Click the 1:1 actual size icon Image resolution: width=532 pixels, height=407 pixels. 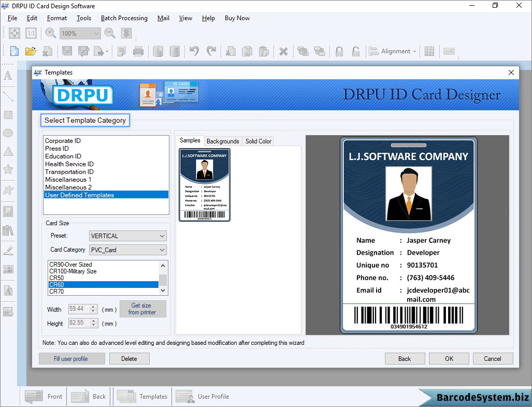pyautogui.click(x=31, y=33)
